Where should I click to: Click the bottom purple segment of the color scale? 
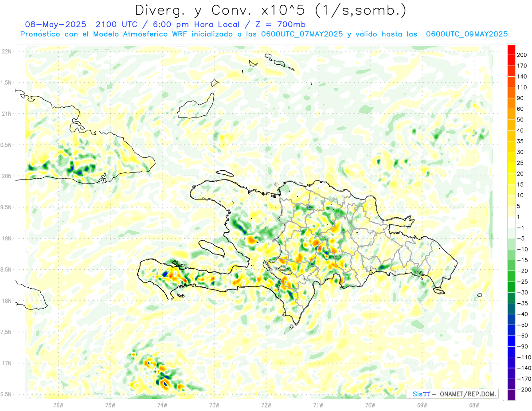(x=511, y=395)
